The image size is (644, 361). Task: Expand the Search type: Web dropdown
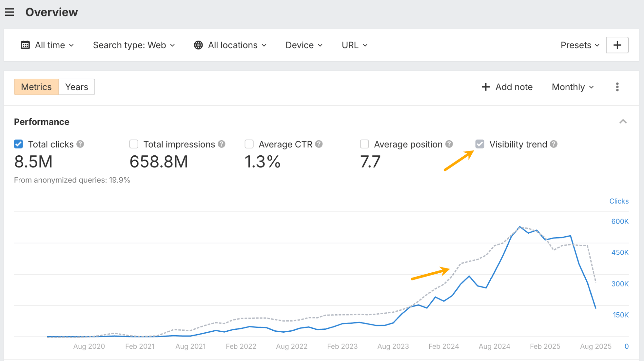pyautogui.click(x=134, y=45)
